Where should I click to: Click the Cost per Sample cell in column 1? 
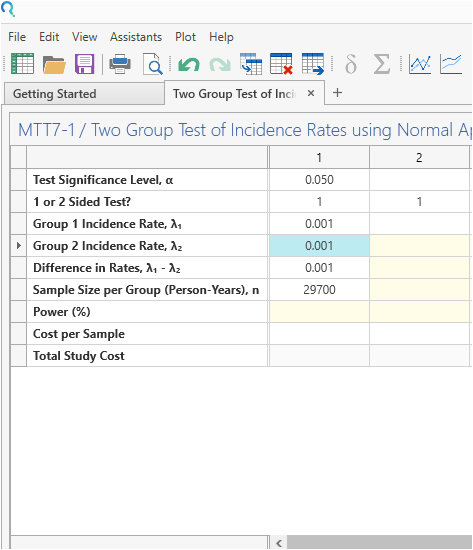click(x=319, y=334)
